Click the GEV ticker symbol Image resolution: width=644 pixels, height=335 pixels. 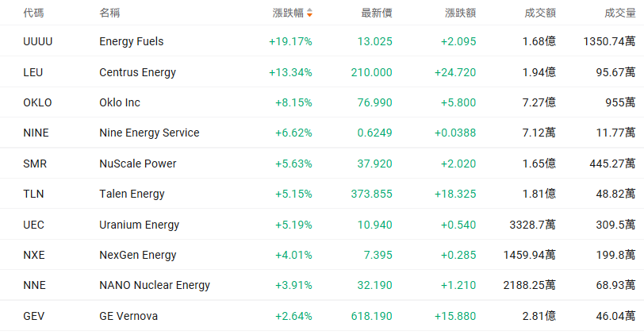coord(34,316)
